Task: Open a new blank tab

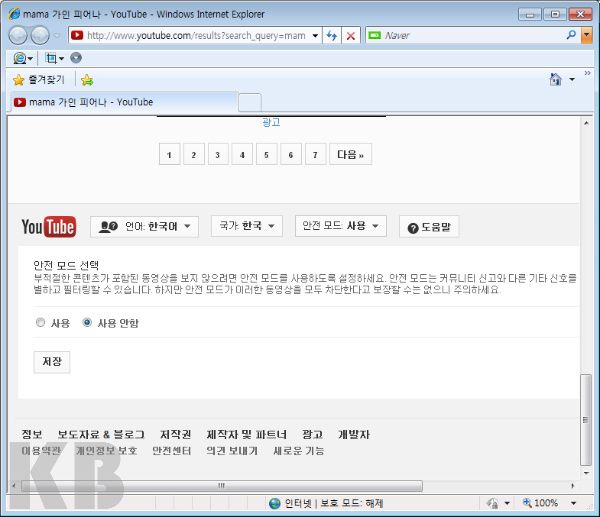Action: click(250, 103)
